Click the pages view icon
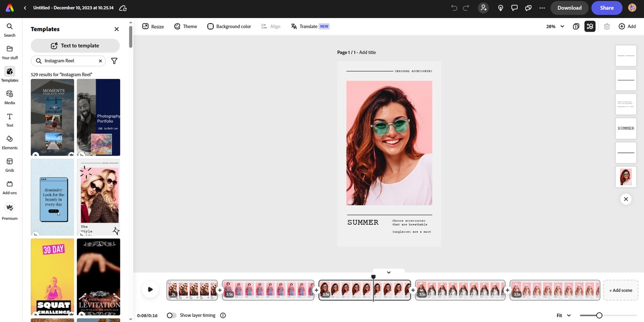Viewport: 644px width, 322px height. click(576, 26)
